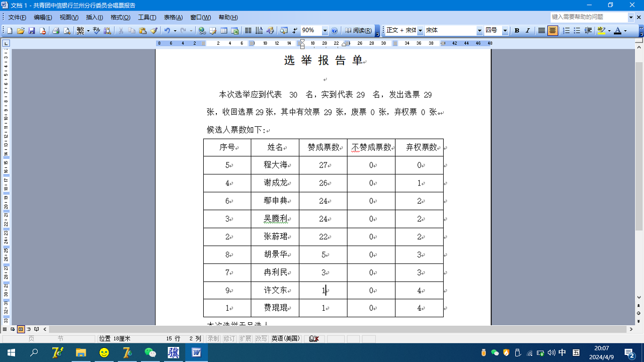
Task: Click the 英语(美国) language indicator
Action: (285, 339)
